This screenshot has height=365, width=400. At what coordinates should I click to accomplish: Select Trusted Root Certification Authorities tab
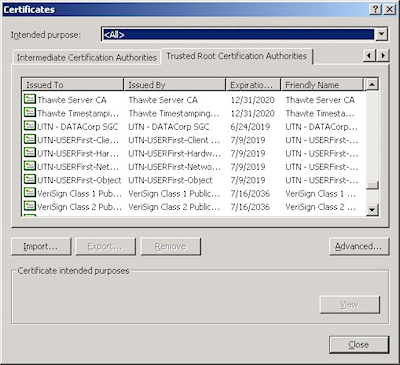pos(236,56)
